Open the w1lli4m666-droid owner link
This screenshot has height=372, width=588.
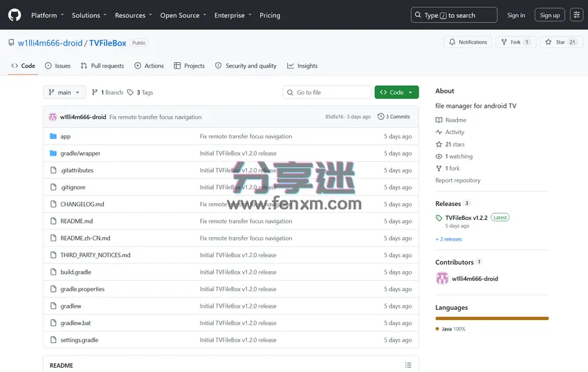coord(50,43)
